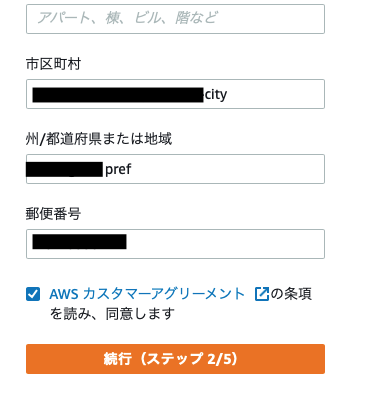Viewport: 376px width, 400px height.
Task: Click the 郵便番号 label text
Action: (x=53, y=214)
